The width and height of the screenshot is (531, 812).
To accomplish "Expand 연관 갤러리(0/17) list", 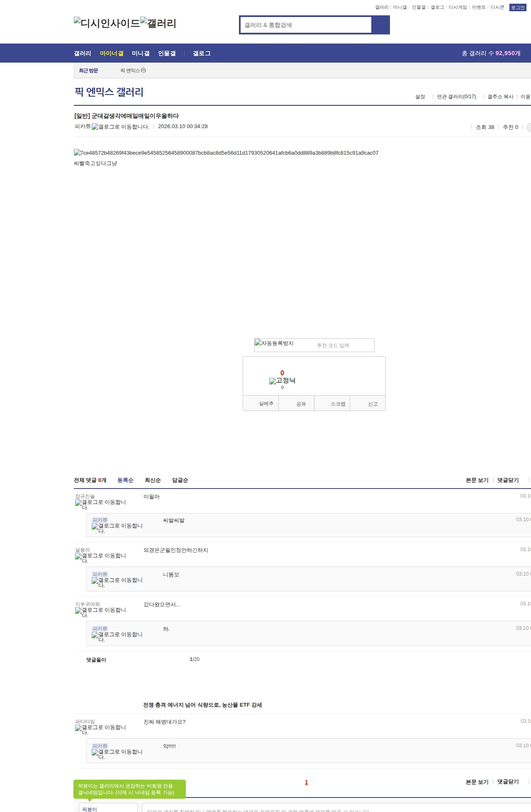I will 456,97.
